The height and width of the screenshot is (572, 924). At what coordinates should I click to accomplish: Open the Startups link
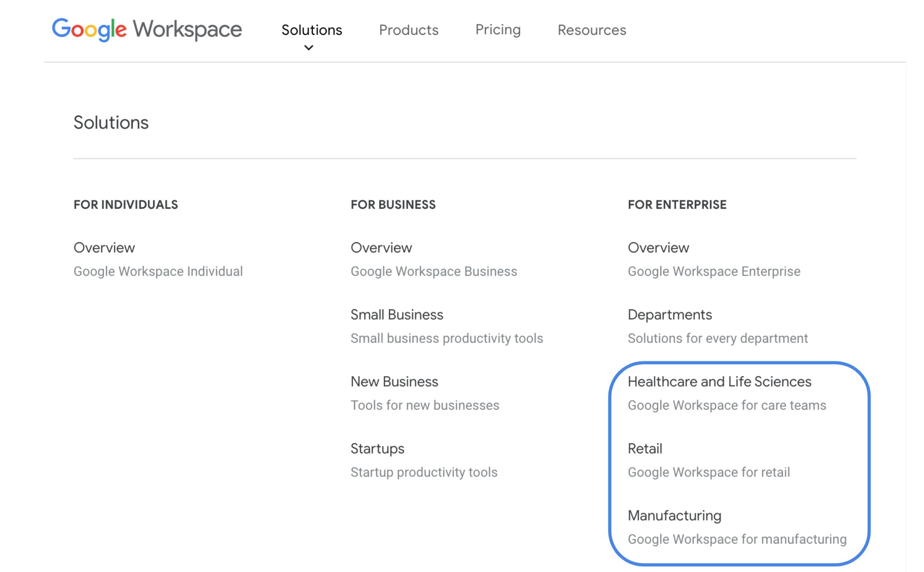click(377, 448)
